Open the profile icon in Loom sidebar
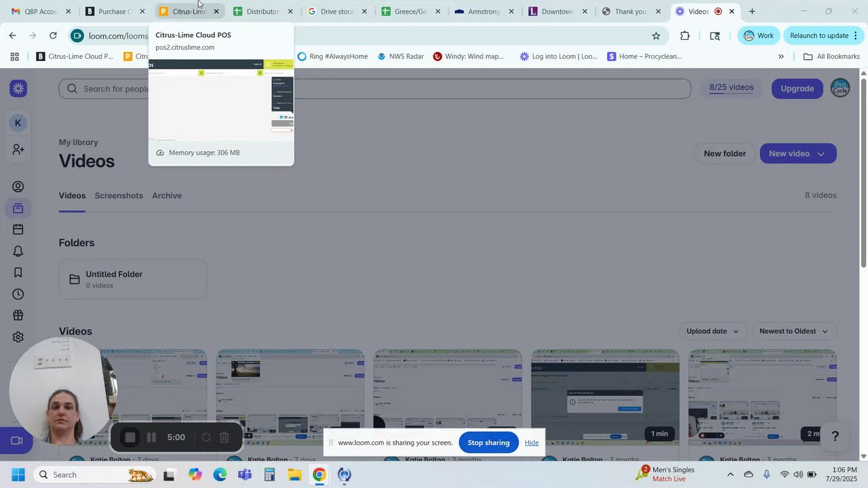The height and width of the screenshot is (488, 868). point(18,187)
